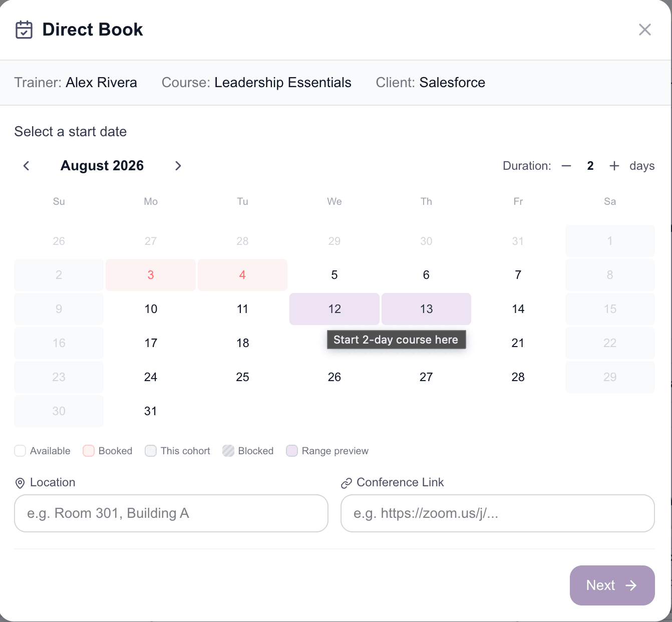Image resolution: width=672 pixels, height=622 pixels.
Task: Select August 7 on the calendar
Action: (518, 275)
